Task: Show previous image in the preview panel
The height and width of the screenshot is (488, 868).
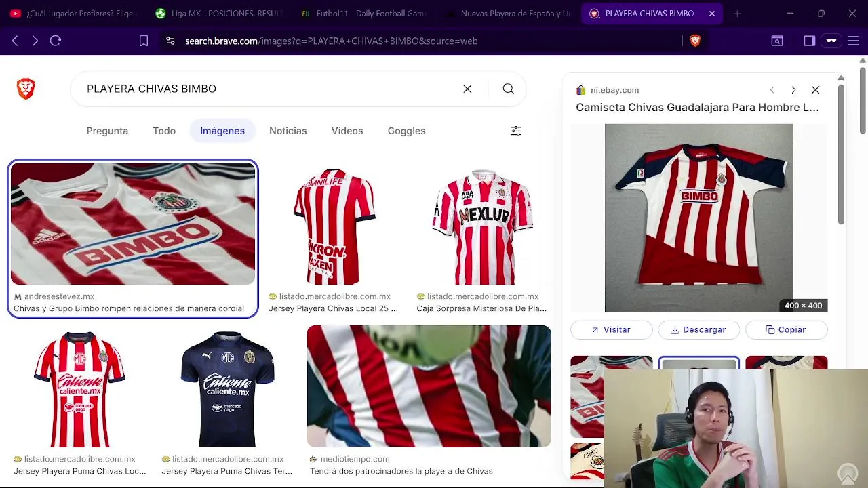Action: 772,90
